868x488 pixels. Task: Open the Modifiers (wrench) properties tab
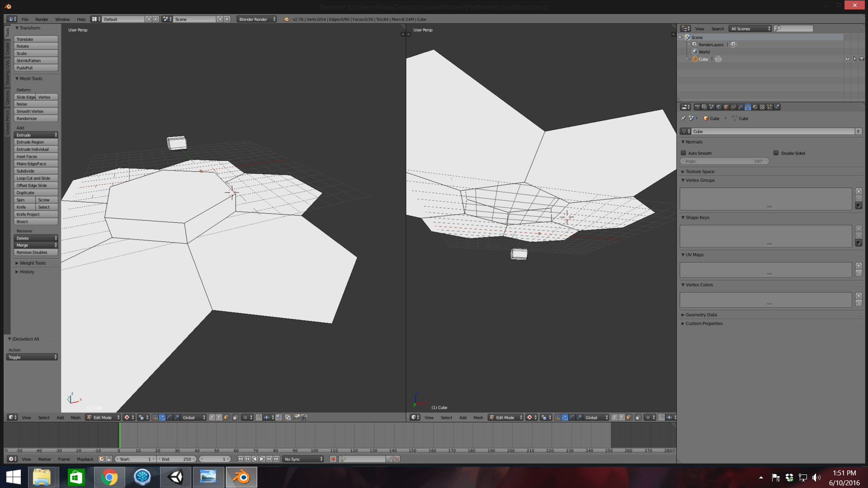[741, 107]
